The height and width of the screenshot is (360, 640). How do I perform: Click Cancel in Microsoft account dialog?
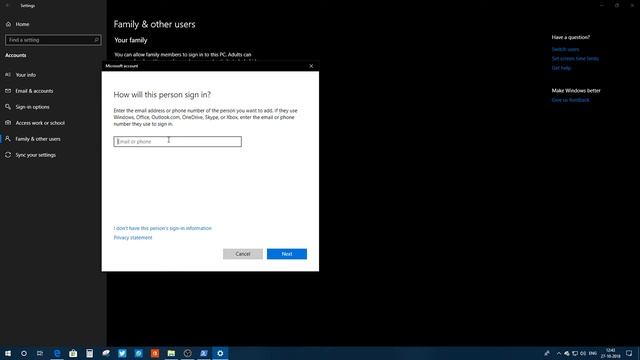tap(242, 254)
